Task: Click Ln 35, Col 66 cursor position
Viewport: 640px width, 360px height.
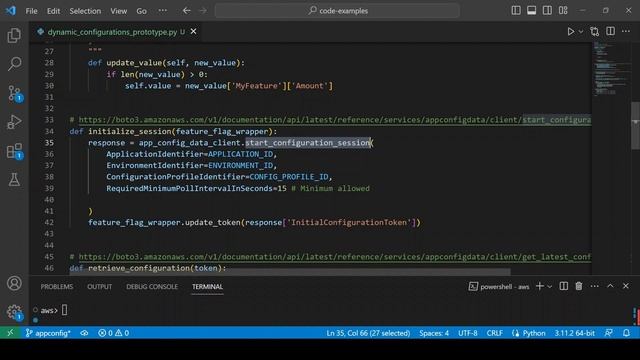Action: click(x=368, y=333)
